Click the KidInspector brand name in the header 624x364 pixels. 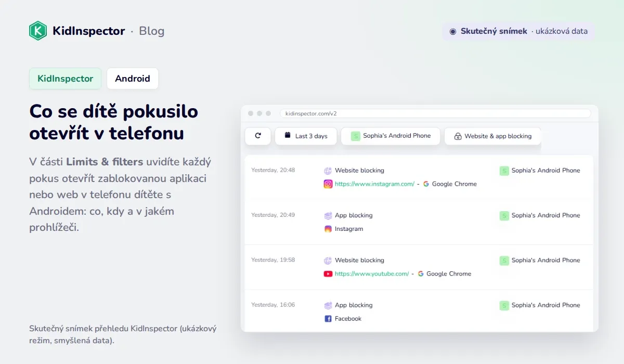[x=89, y=31]
